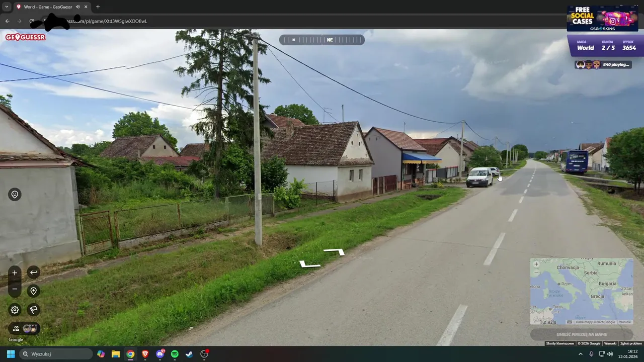Screen dimensions: 644x362
Task: Click the Runda 2 / 5 indicator
Action: 608,46
